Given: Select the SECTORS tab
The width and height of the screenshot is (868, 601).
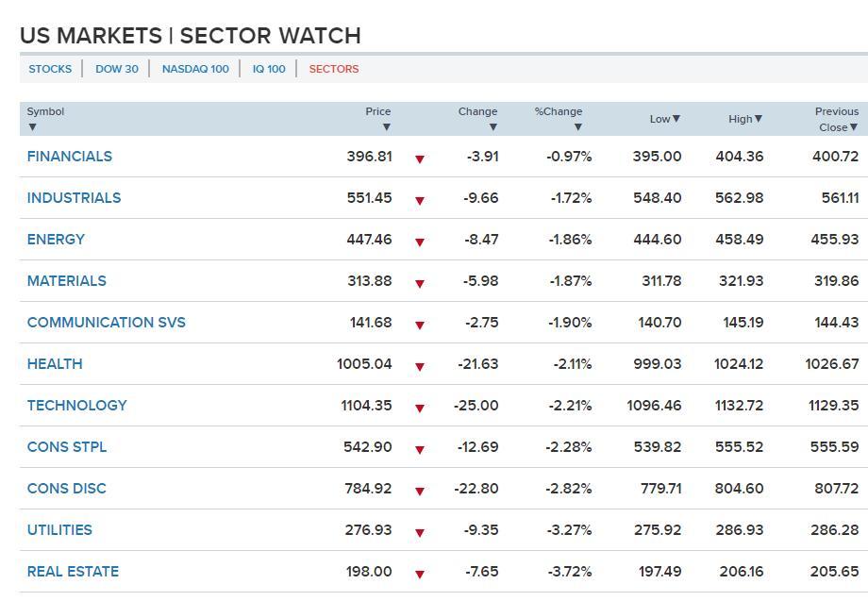Looking at the screenshot, I should tap(334, 69).
